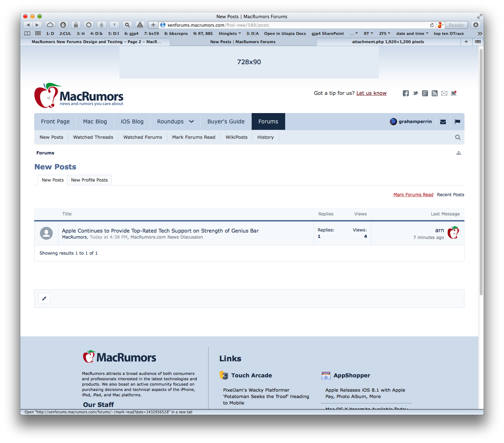Open the '8: bbsrepro' bookmark

coord(176,34)
